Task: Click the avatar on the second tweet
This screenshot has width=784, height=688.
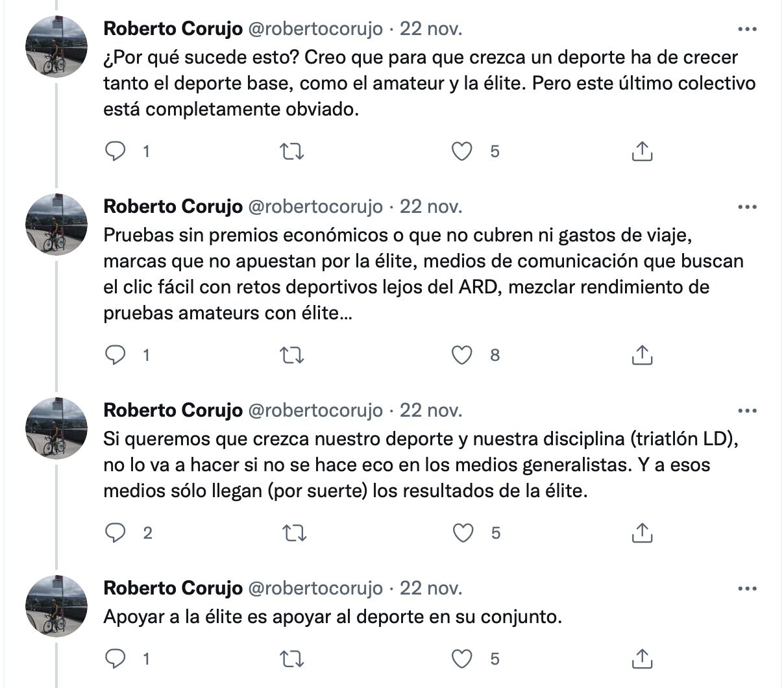Action: click(56, 224)
